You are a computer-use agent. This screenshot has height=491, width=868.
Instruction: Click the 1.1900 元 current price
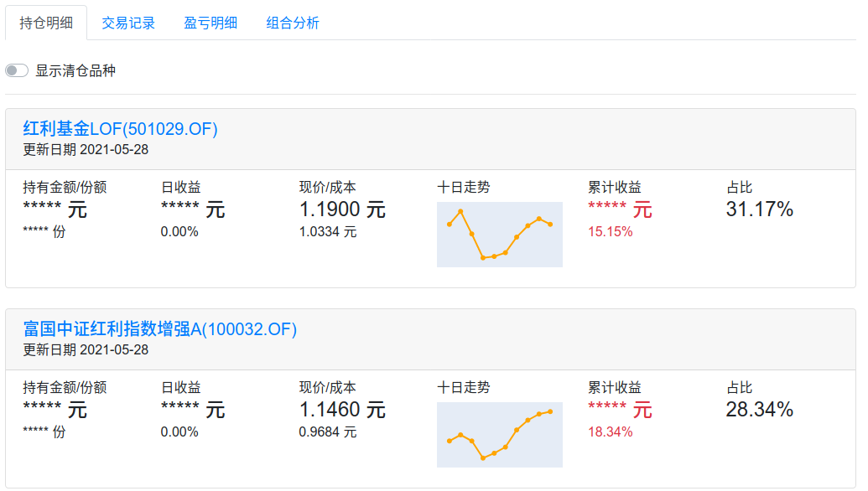click(342, 209)
